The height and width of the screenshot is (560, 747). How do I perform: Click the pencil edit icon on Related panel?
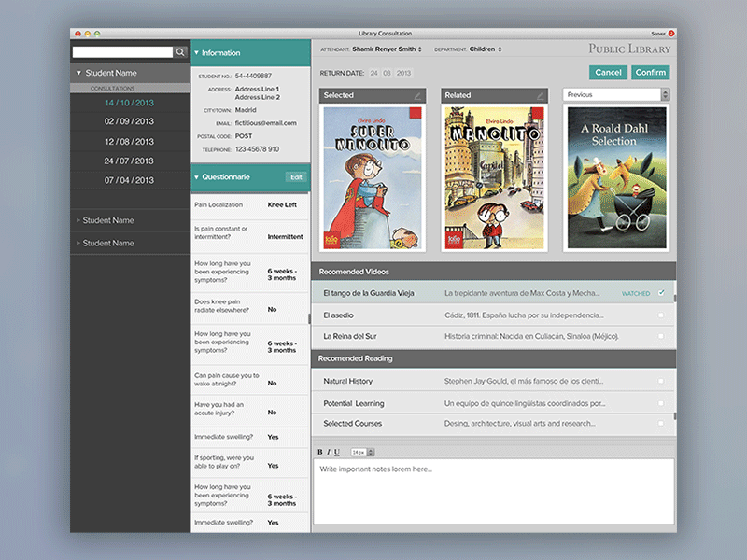tap(539, 95)
